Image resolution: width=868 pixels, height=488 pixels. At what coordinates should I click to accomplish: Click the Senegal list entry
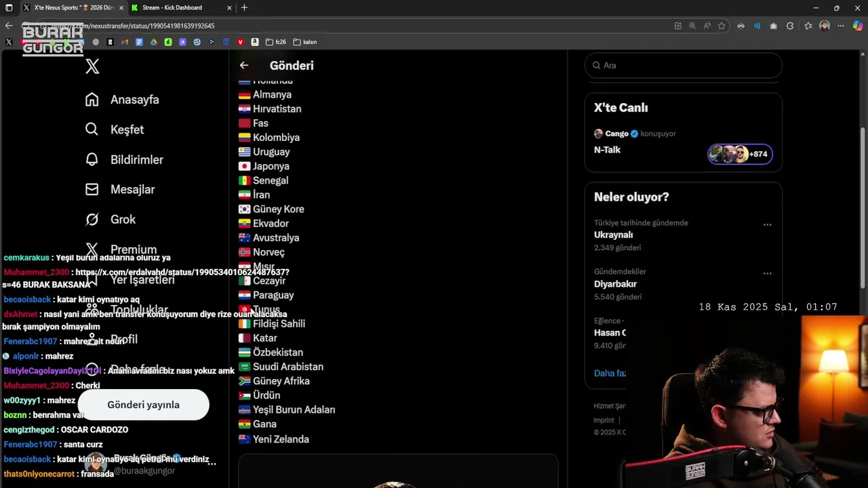pyautogui.click(x=264, y=180)
